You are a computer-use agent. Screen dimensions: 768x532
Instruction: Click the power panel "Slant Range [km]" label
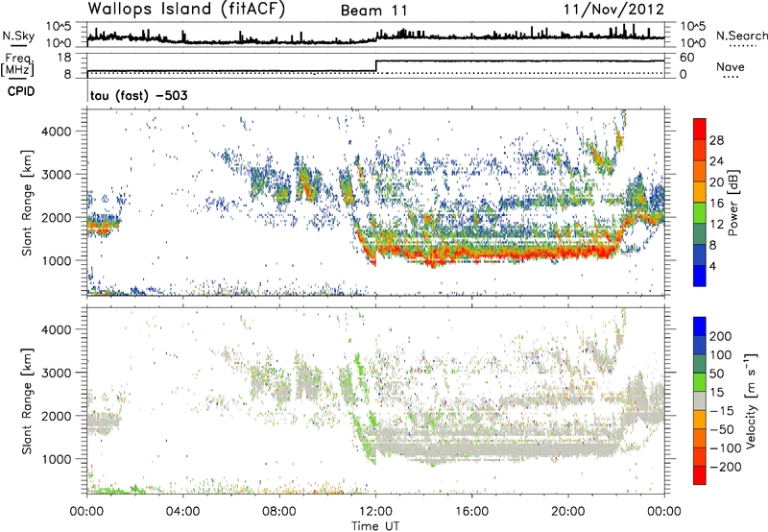click(x=27, y=203)
